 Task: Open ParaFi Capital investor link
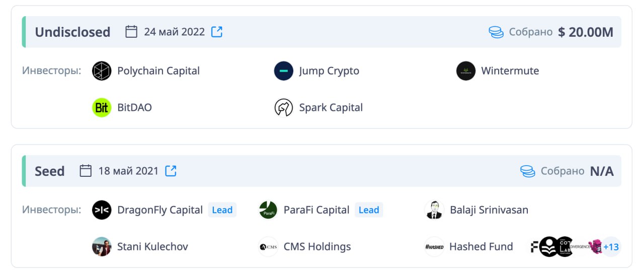click(316, 210)
